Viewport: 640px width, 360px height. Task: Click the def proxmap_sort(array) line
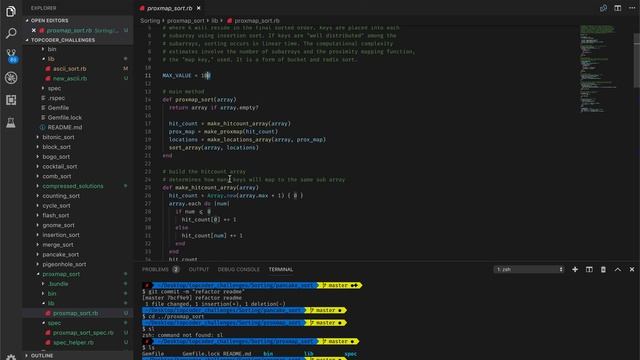[x=199, y=100]
